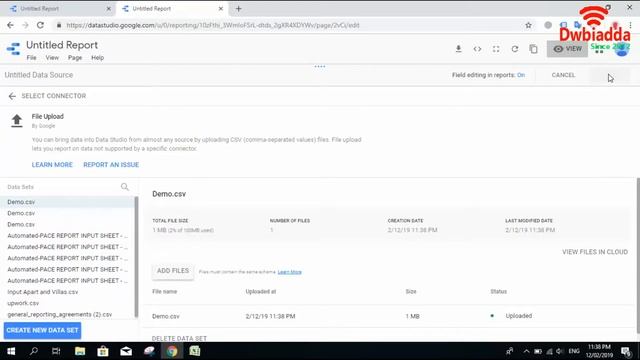This screenshot has height=360, width=640.
Task: Click the data sets list scrollbar
Action: 136,257
